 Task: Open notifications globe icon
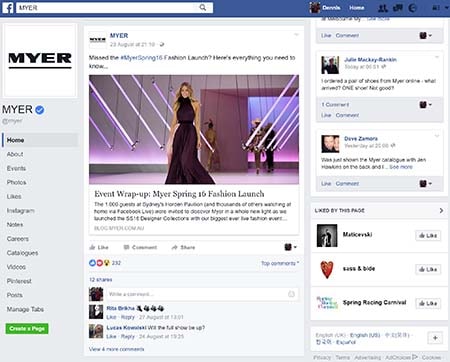(x=412, y=8)
